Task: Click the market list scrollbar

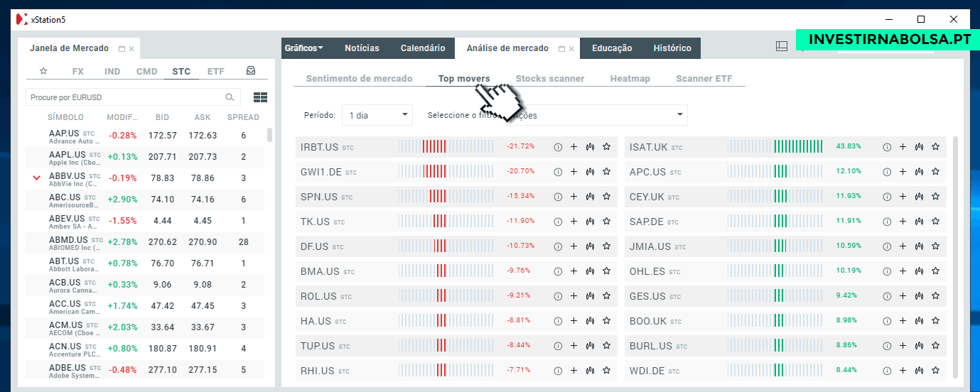Action: (x=269, y=135)
